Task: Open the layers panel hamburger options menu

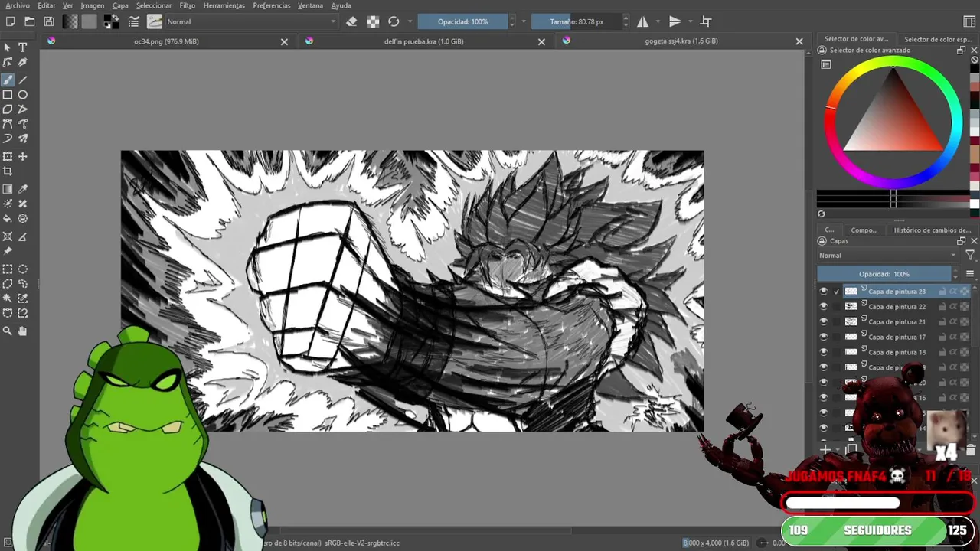Action: [x=970, y=274]
